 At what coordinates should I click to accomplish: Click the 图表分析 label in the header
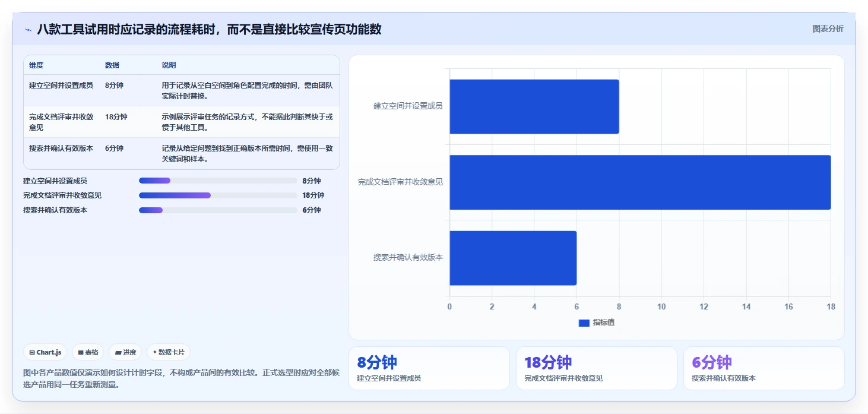(828, 29)
